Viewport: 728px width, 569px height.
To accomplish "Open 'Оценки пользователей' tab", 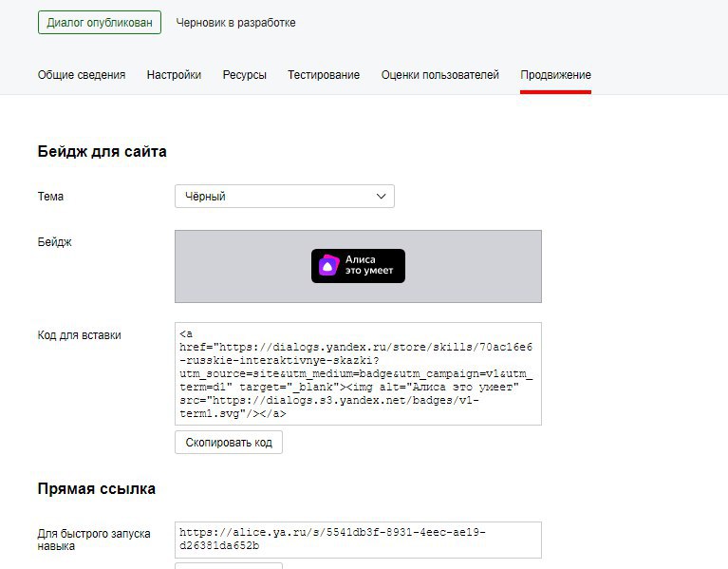I will coord(440,75).
